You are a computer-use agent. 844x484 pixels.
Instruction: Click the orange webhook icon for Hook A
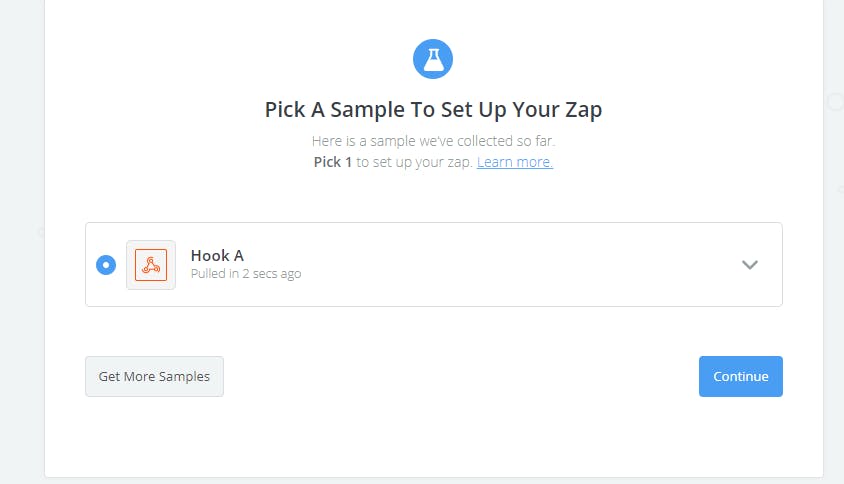click(x=151, y=265)
